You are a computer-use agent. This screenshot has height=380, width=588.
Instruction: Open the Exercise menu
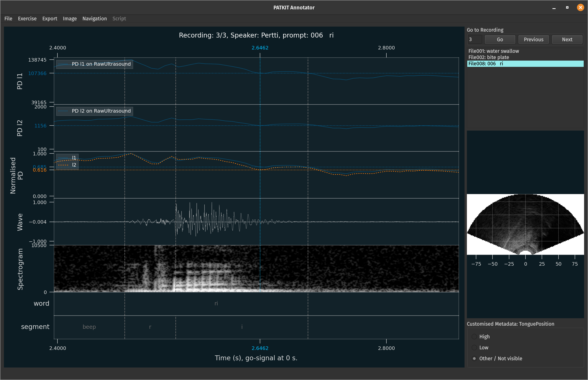(27, 19)
